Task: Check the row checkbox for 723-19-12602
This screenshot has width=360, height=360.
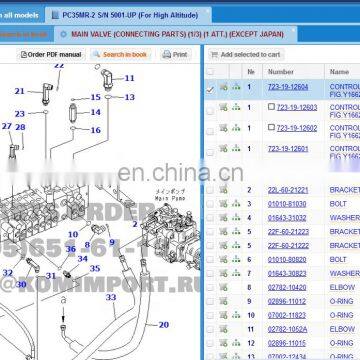Action: click(210, 132)
